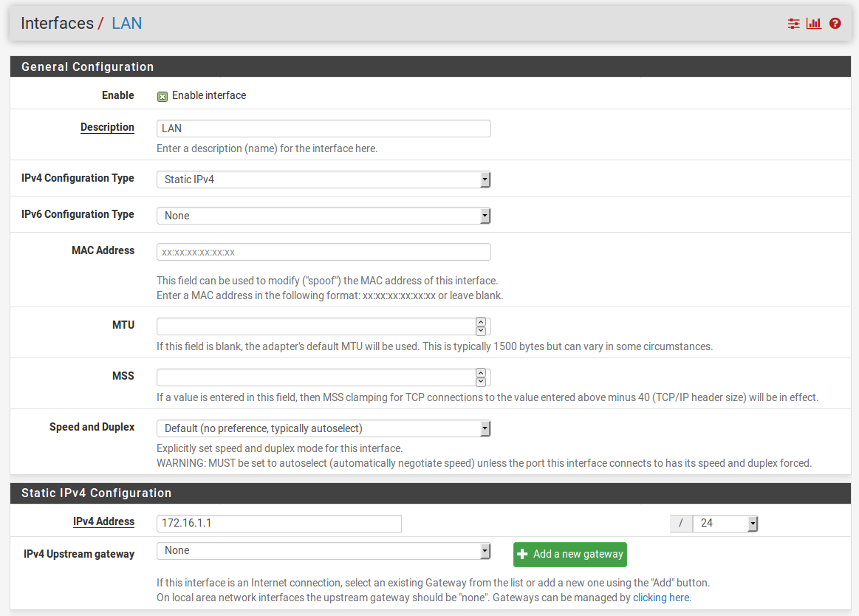Viewport: 859px width, 616px height.
Task: Focus the MAC Address input field
Action: point(324,252)
